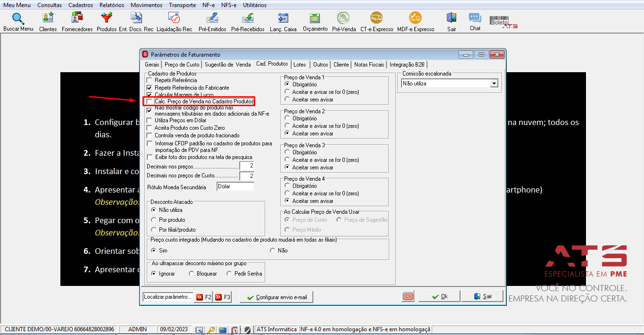Click the F3 next parameter button
This screenshot has height=335, width=644.
click(222, 297)
